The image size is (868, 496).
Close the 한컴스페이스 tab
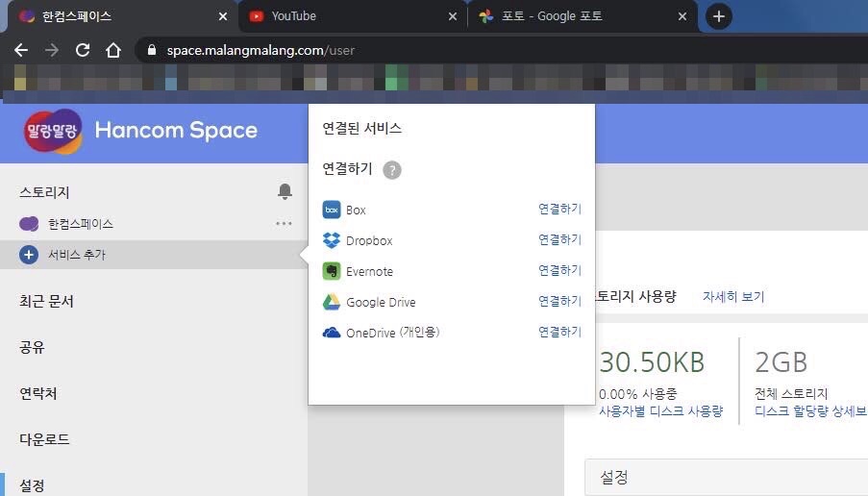pos(223,16)
